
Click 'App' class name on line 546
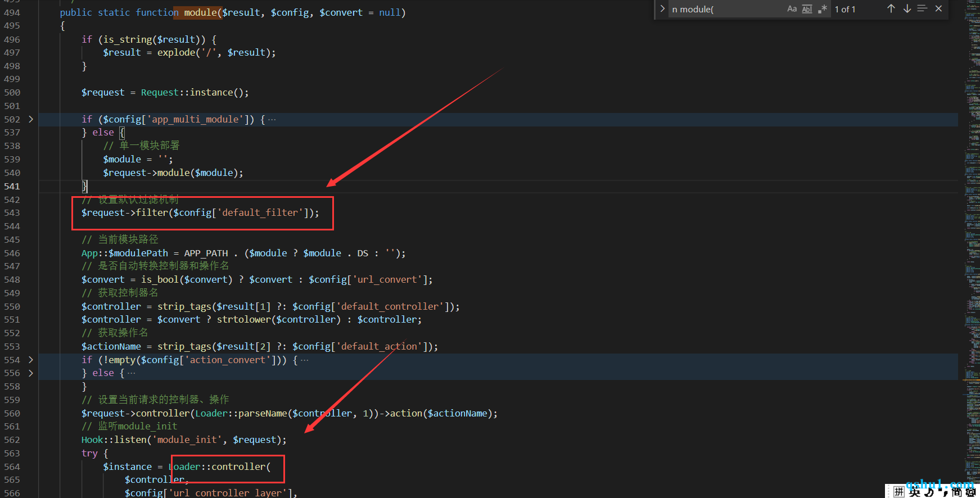click(89, 253)
